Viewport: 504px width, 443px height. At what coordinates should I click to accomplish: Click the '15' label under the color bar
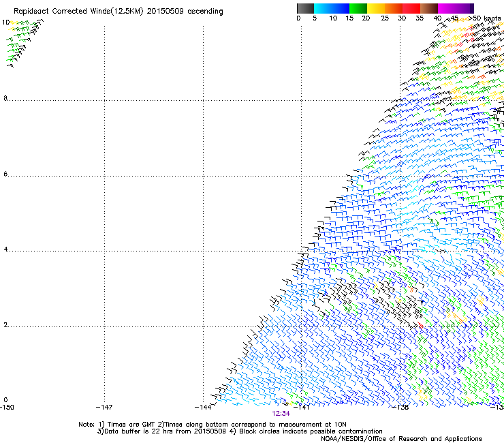pos(349,18)
